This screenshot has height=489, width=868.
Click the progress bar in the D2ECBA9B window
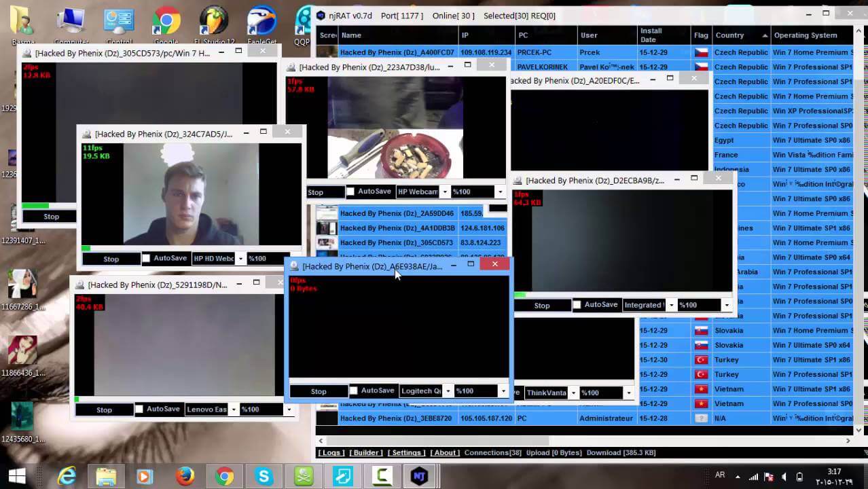click(x=623, y=295)
